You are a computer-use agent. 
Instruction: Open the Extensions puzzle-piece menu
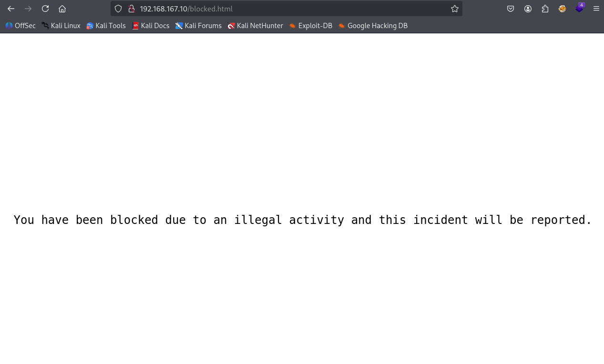pyautogui.click(x=545, y=9)
